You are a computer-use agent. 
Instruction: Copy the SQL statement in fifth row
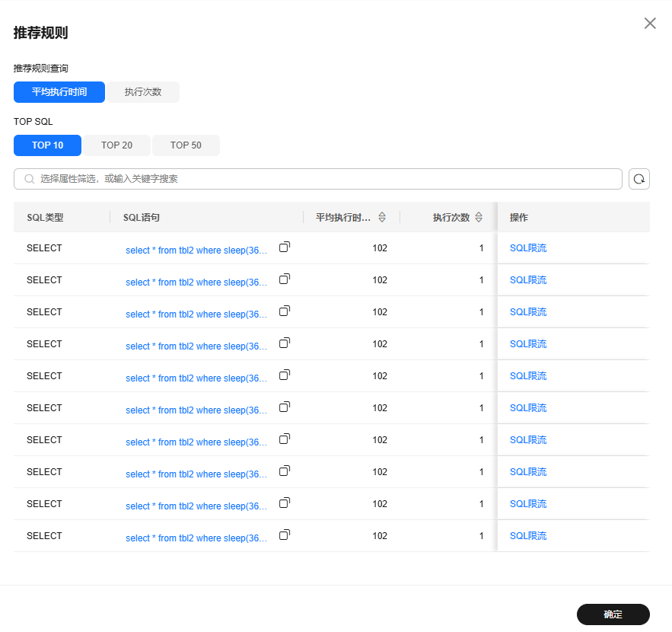pyautogui.click(x=284, y=375)
